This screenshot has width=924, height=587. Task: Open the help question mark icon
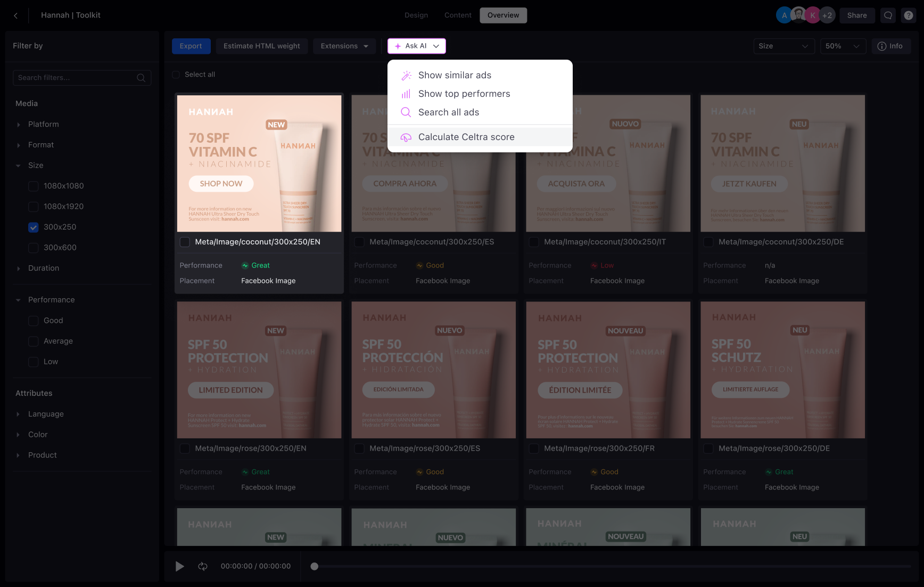(x=909, y=15)
